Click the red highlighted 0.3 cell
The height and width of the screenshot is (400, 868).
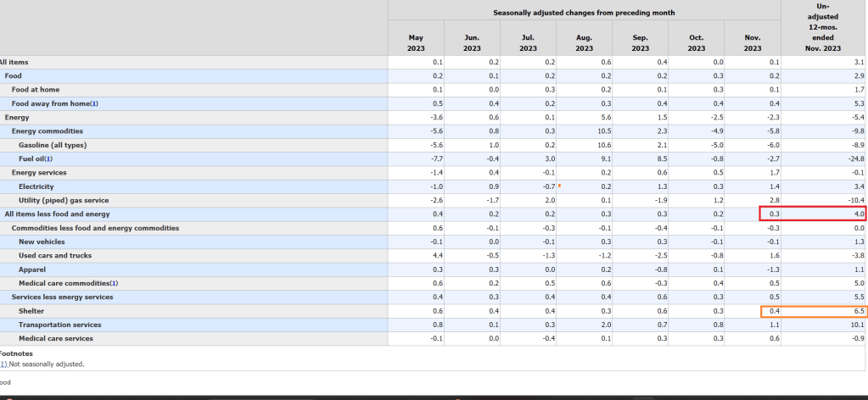click(x=770, y=214)
